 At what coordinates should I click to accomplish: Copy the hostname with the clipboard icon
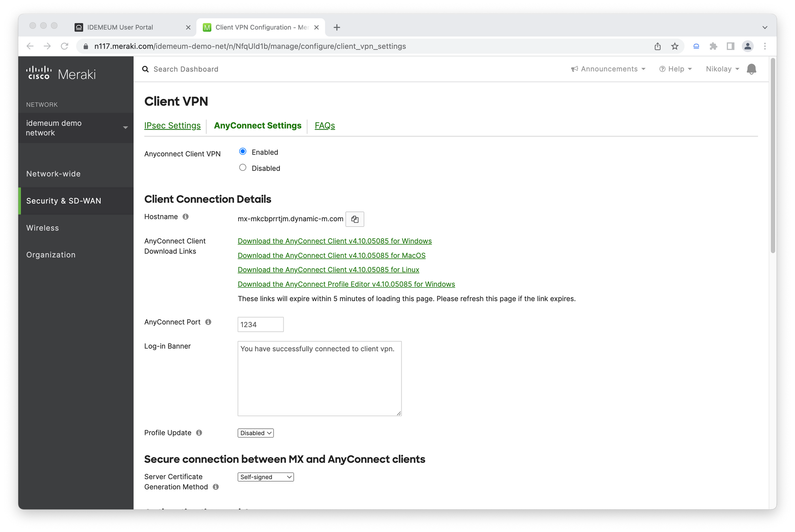355,219
